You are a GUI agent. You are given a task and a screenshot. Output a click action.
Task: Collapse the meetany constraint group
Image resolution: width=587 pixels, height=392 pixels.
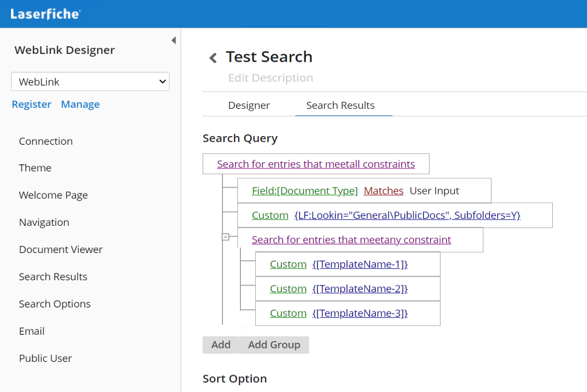tap(225, 237)
